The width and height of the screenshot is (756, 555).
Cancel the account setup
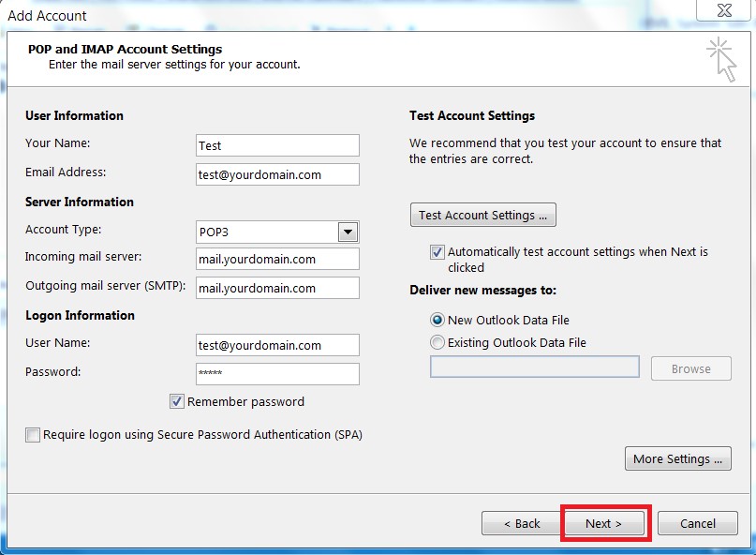click(x=698, y=523)
